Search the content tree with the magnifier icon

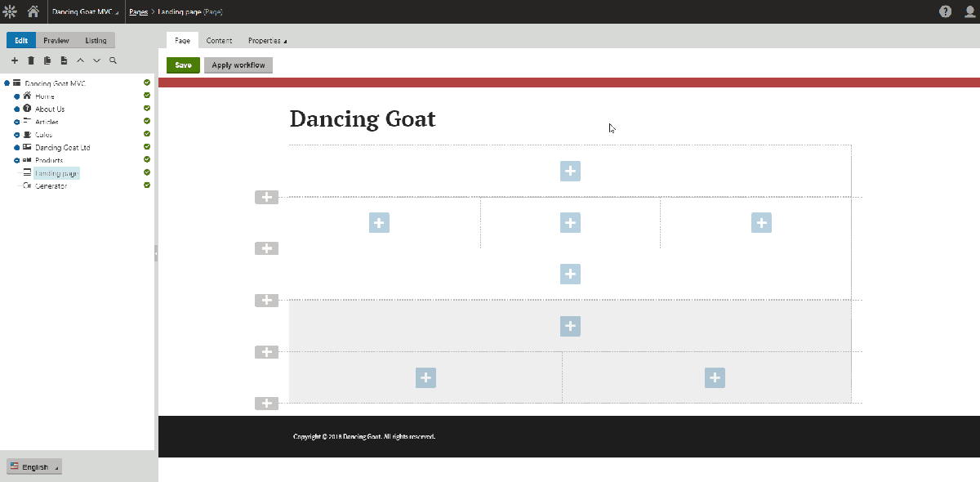click(113, 60)
